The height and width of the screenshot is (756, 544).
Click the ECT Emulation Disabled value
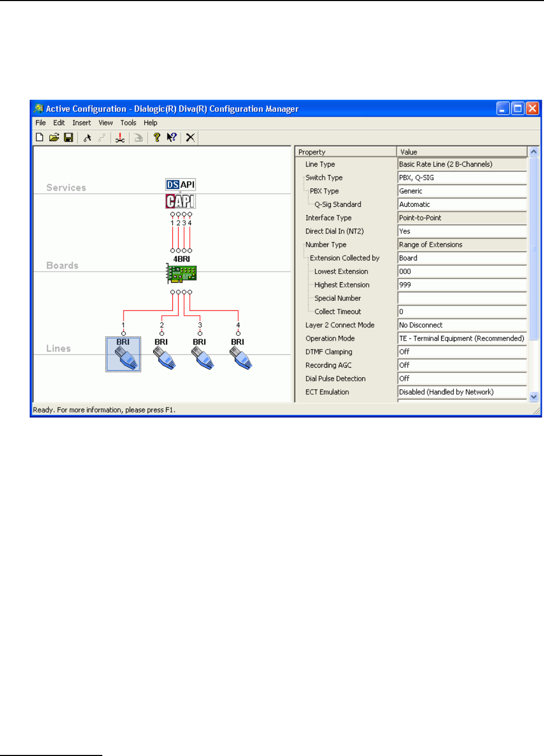click(462, 392)
